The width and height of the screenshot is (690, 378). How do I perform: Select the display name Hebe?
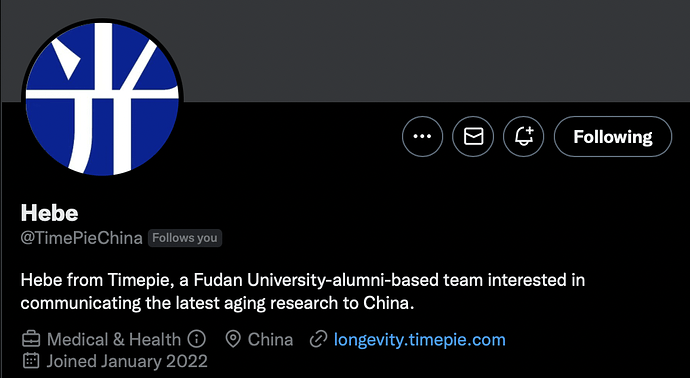(49, 213)
